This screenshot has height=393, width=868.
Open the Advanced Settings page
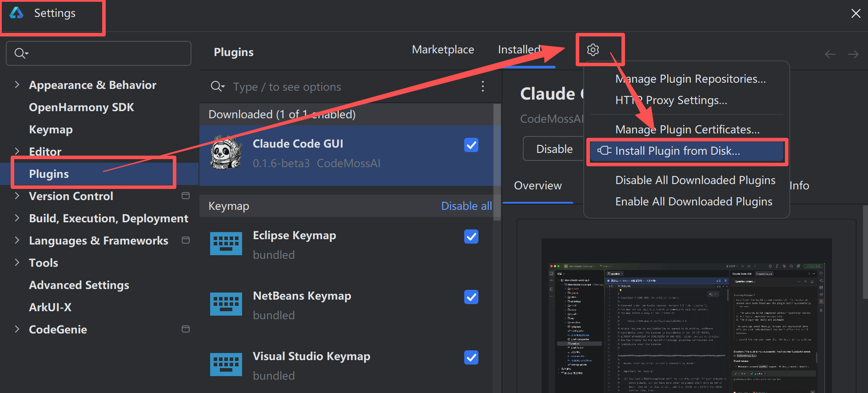pos(79,285)
